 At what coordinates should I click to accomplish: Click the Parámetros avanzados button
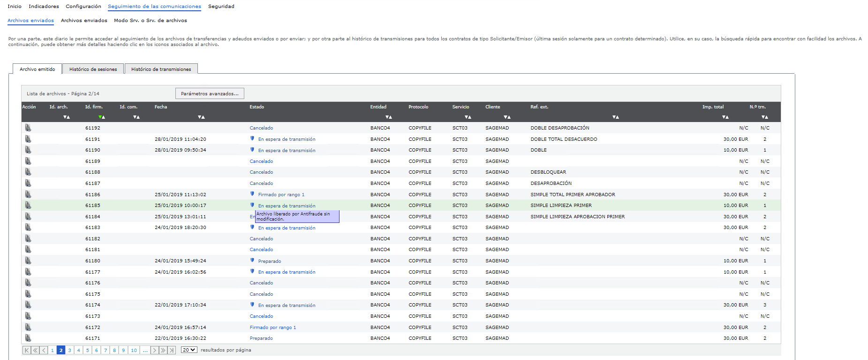pyautogui.click(x=210, y=93)
